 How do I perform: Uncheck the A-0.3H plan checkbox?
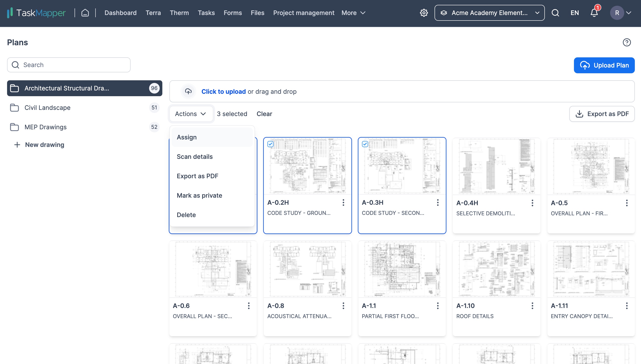365,144
